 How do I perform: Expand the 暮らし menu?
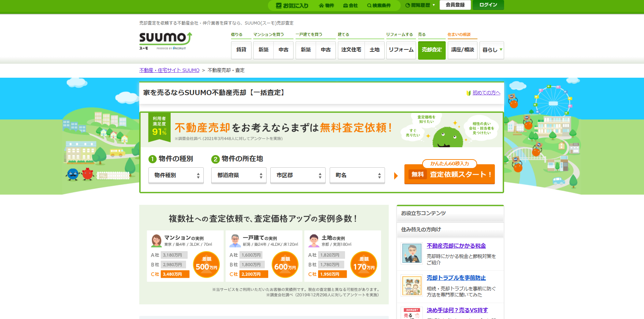(492, 50)
